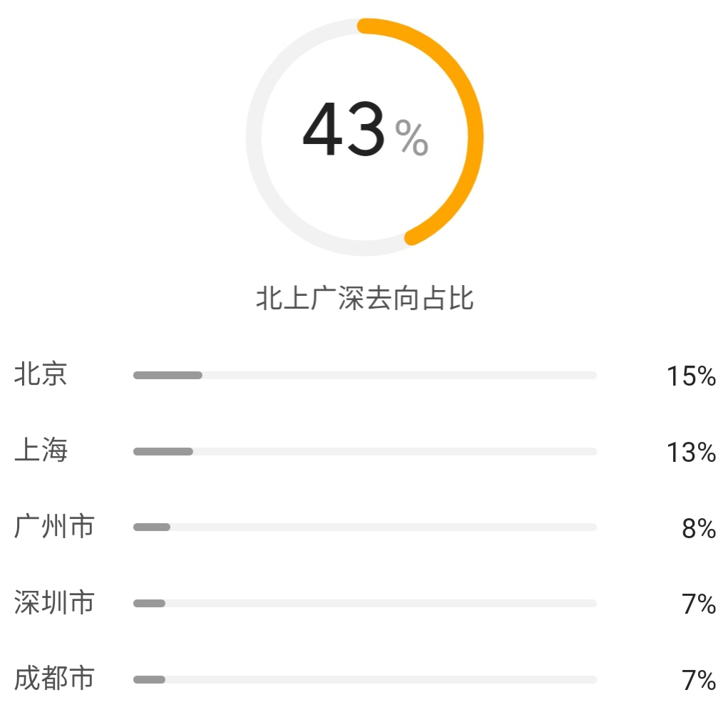728x722 pixels.
Task: Click the gray unfilled part of the donut ring
Action: point(255,137)
